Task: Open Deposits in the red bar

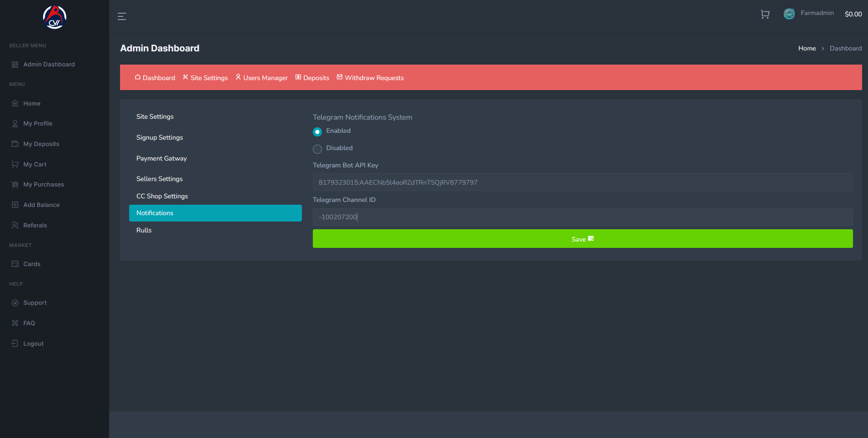Action: point(312,78)
